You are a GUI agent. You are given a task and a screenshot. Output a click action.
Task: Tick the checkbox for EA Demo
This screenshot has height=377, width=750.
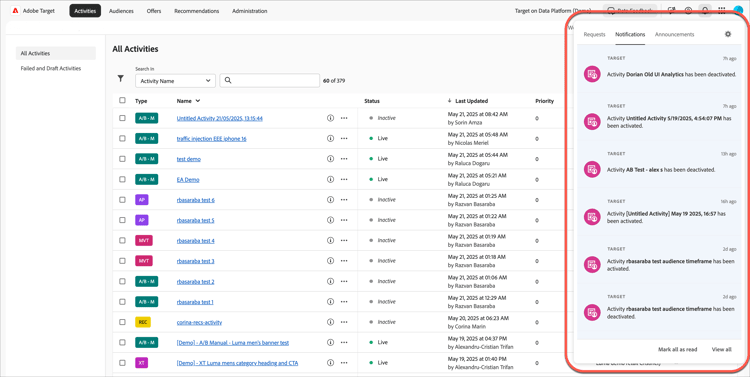122,179
